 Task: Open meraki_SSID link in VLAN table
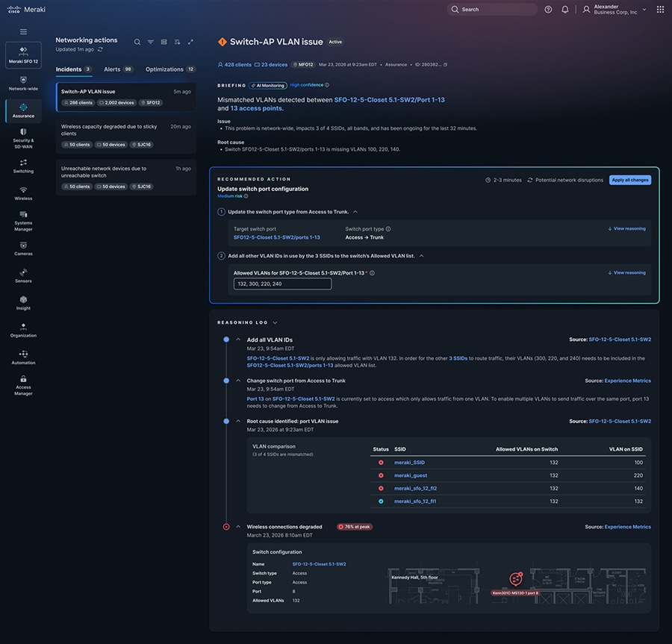409,463
